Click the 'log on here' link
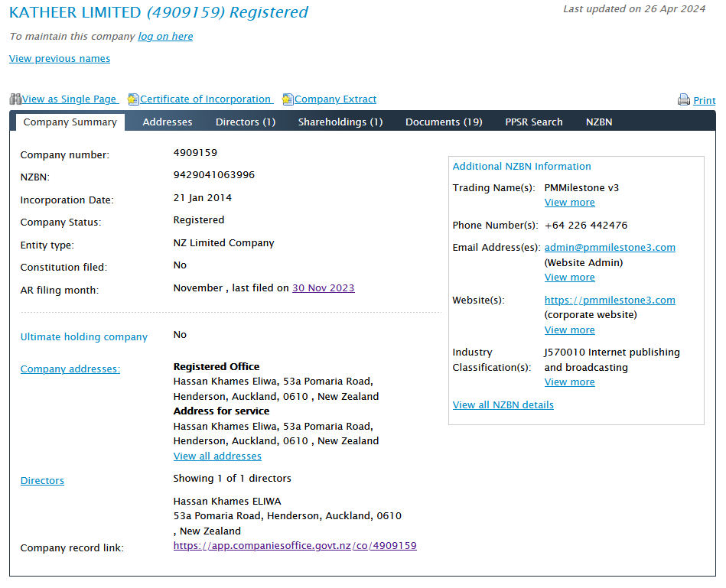The width and height of the screenshot is (726, 588). coord(165,37)
